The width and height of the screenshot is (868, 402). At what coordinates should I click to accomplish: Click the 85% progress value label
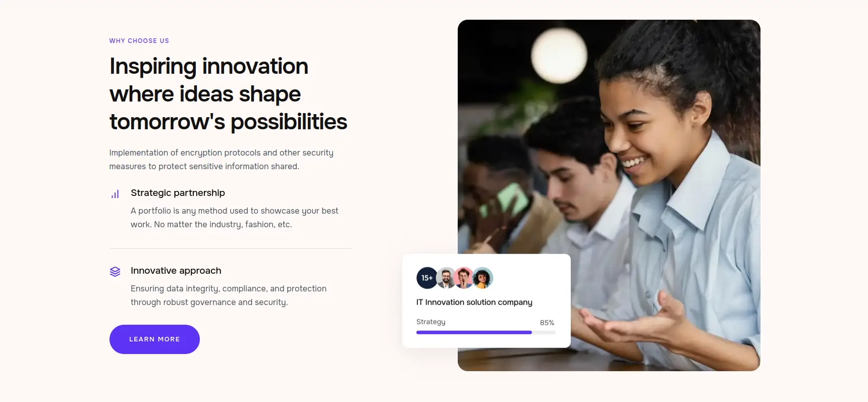click(x=547, y=323)
